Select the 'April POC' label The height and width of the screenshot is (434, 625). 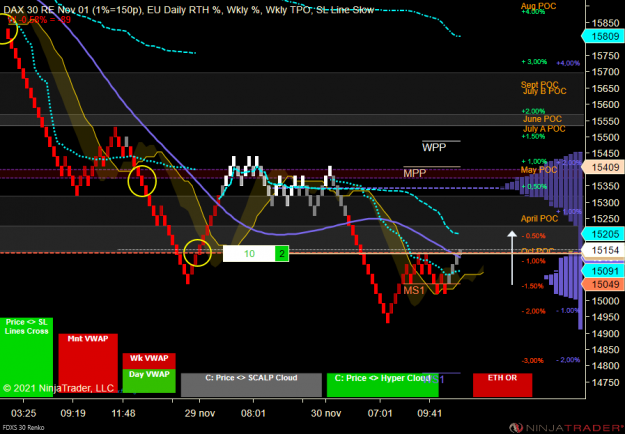point(539,219)
